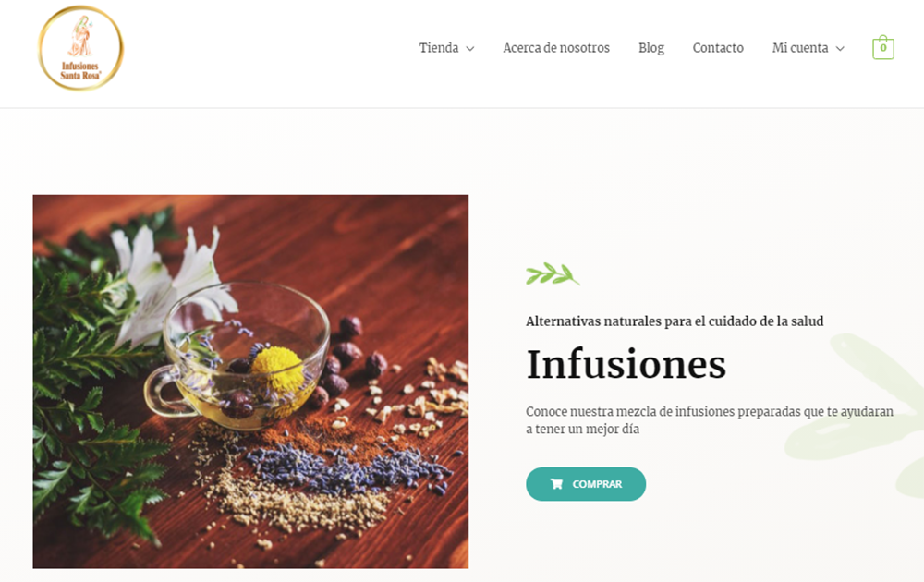Click the white flower in the hero photo
The image size is (924, 582).
click(x=171, y=283)
